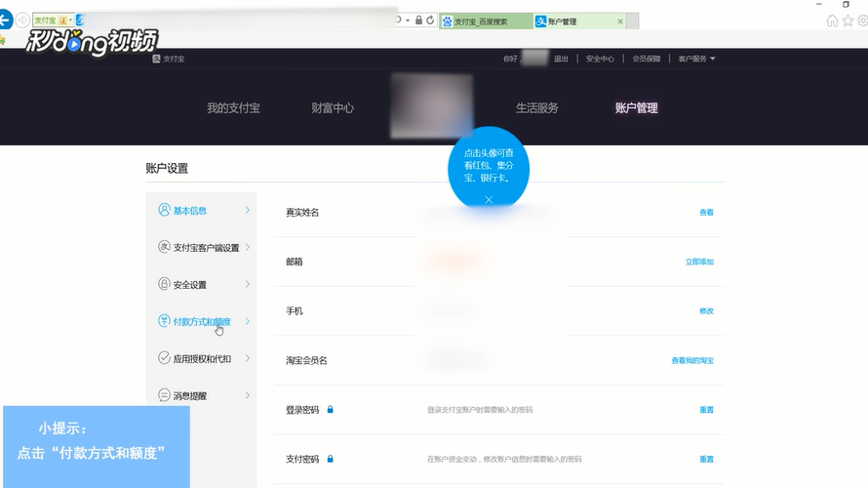The height and width of the screenshot is (488, 868).
Task: Click the 基本信息 person icon
Action: click(x=164, y=210)
